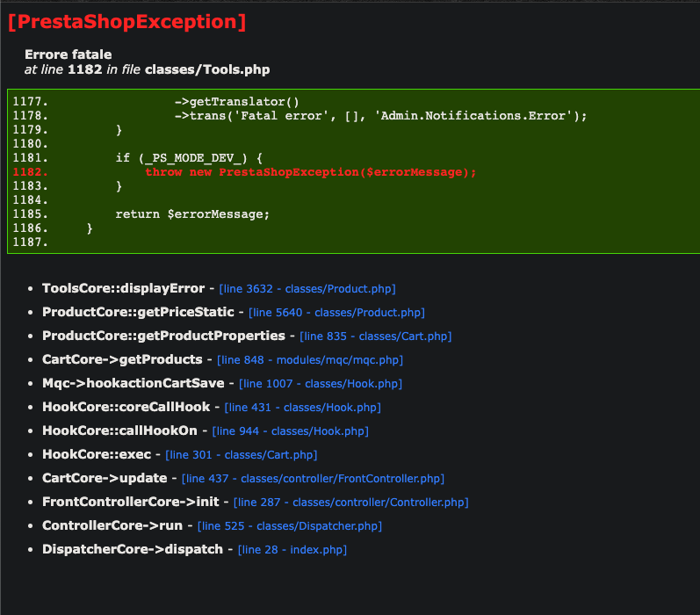Click the red throw new PrestaShopException line
700x615 pixels.
[x=311, y=172]
